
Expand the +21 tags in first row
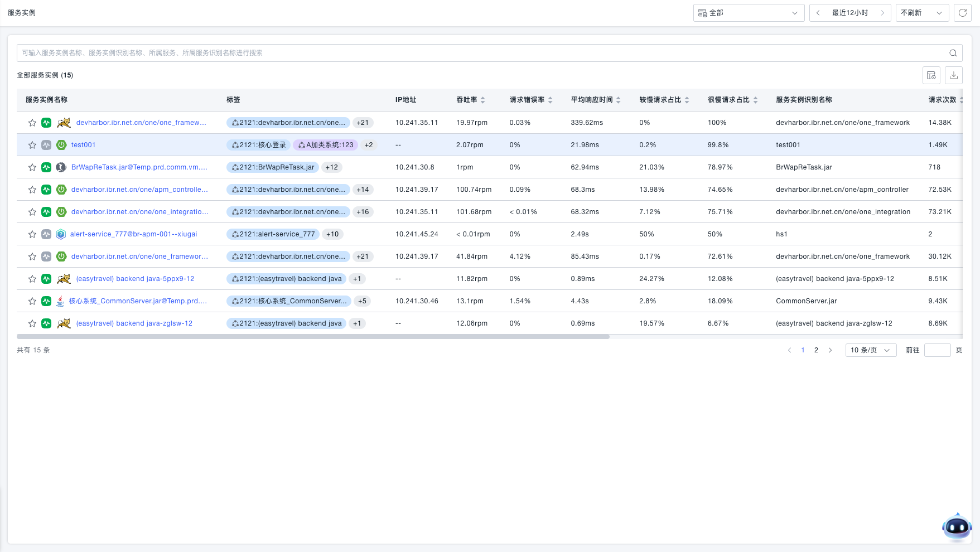363,123
